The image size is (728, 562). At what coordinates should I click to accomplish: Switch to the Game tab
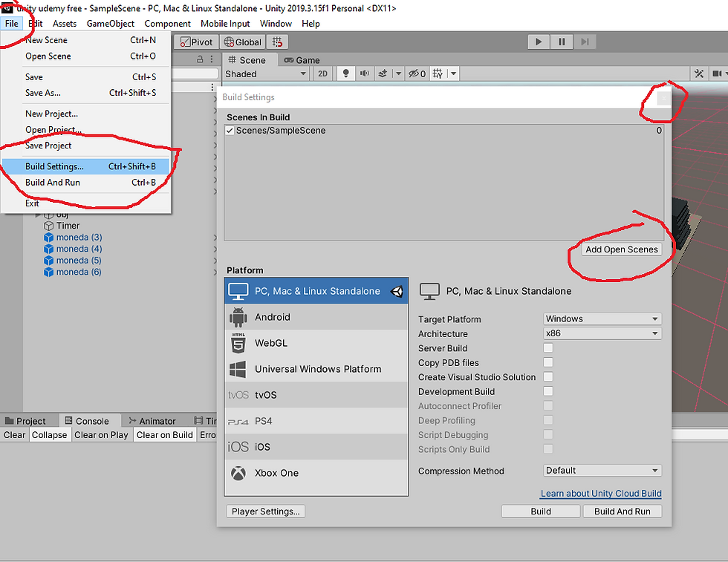pyautogui.click(x=302, y=60)
